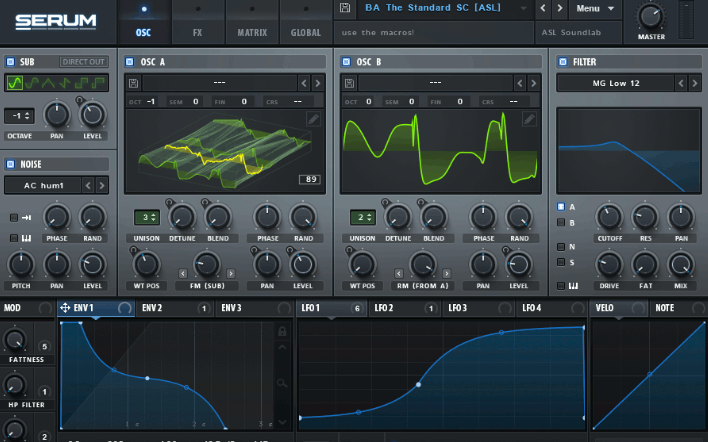The height and width of the screenshot is (442, 708).
Task: Select next filter type arrow
Action: pos(695,83)
